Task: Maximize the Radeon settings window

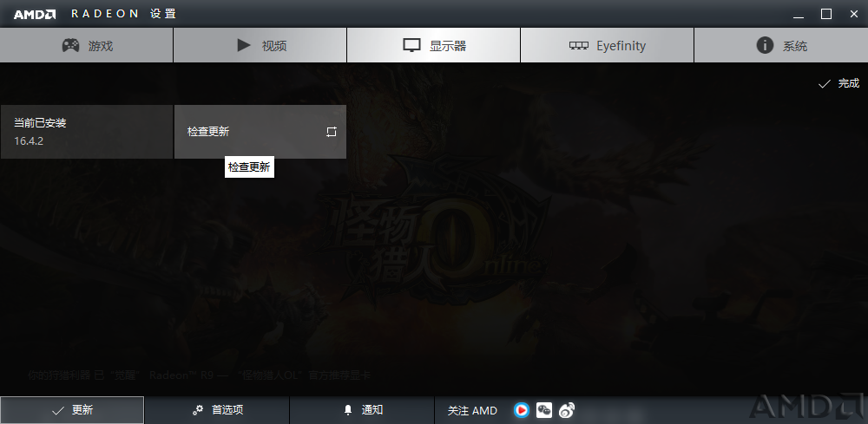Action: (x=826, y=14)
